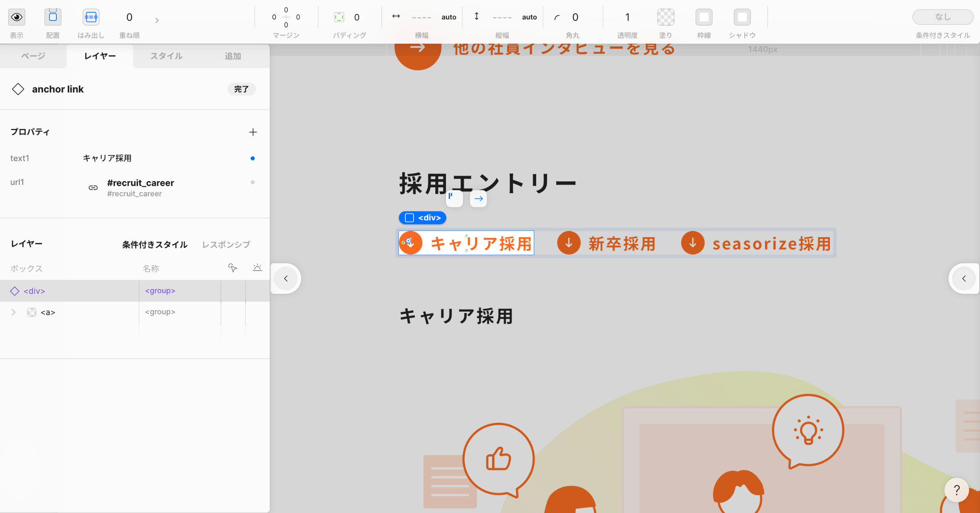Collapse the left panel with the chevron button
The height and width of the screenshot is (513, 980).
pos(286,278)
